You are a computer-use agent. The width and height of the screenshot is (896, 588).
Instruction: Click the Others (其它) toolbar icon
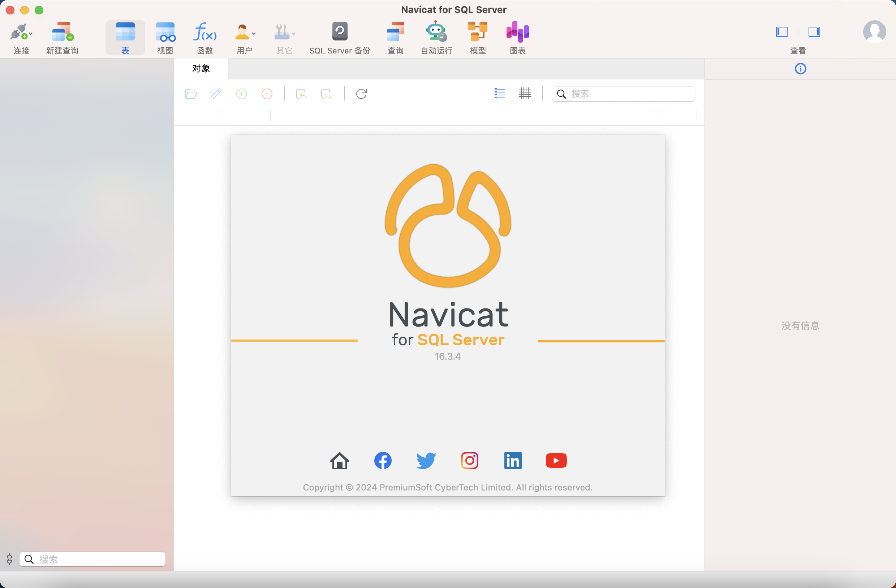pos(281,32)
